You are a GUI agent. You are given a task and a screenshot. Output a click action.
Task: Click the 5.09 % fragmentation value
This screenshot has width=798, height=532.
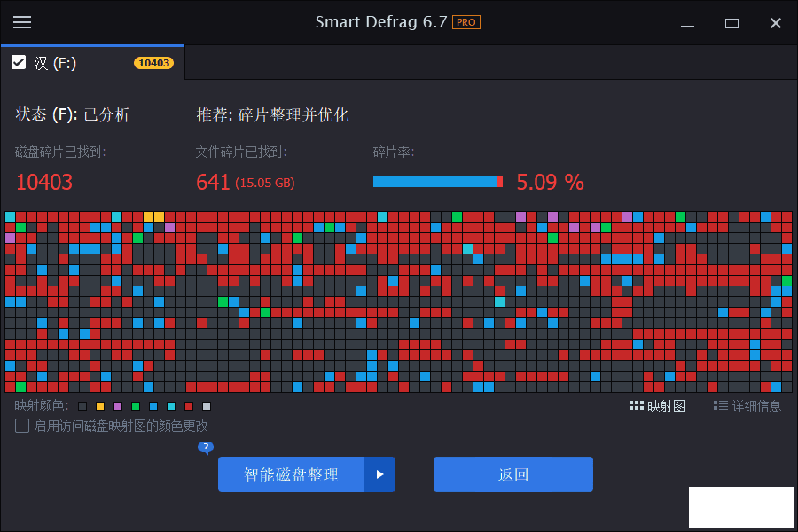pyautogui.click(x=550, y=183)
